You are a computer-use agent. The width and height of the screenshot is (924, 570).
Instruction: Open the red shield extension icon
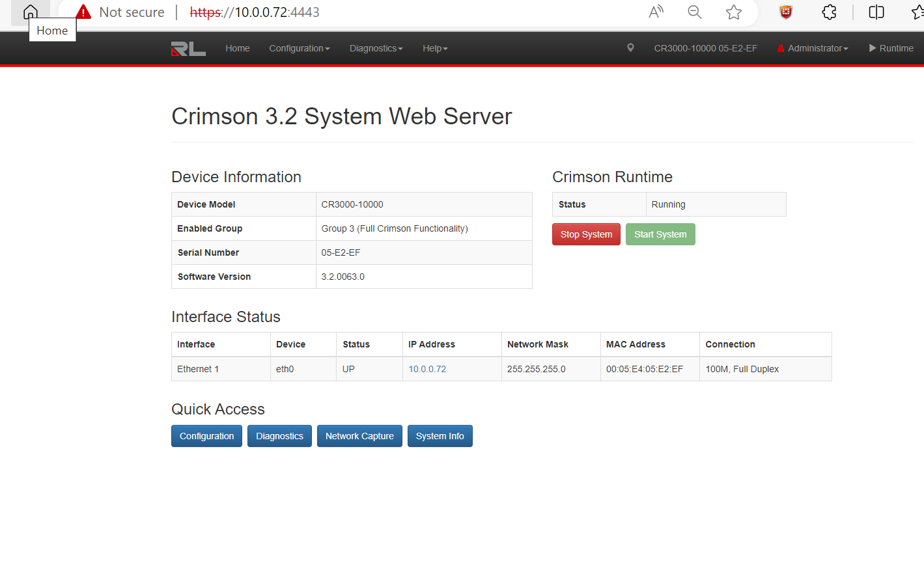click(786, 12)
